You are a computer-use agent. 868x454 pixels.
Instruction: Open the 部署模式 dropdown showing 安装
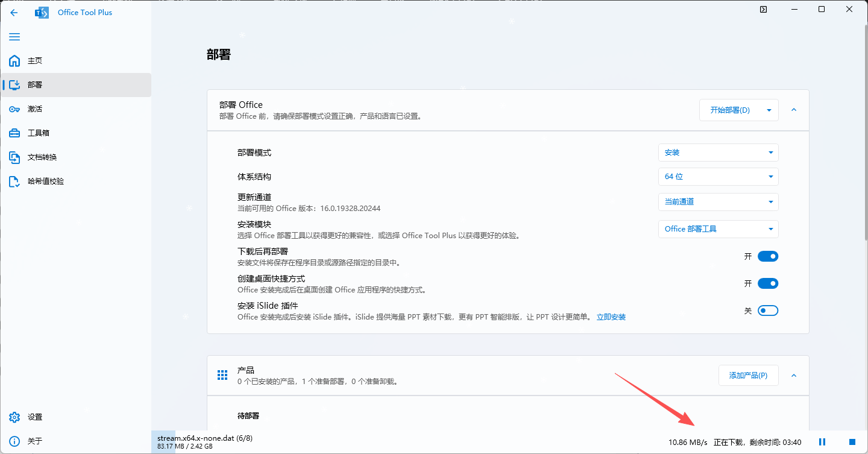pyautogui.click(x=718, y=153)
